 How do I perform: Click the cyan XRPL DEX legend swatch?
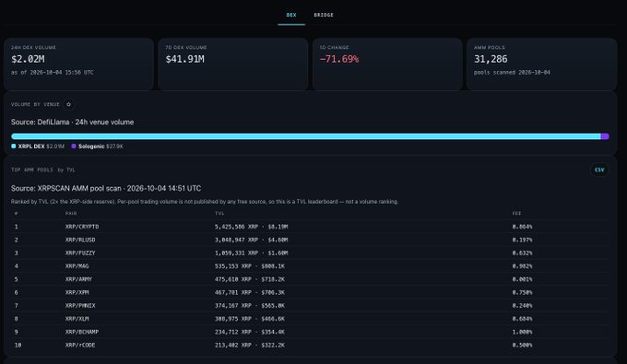pos(14,147)
